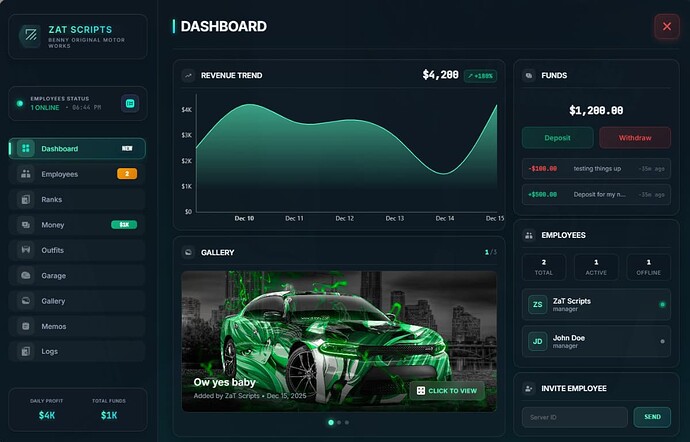This screenshot has width=690, height=442.
Task: Click the $1,200.00 funds balance
Action: point(596,110)
